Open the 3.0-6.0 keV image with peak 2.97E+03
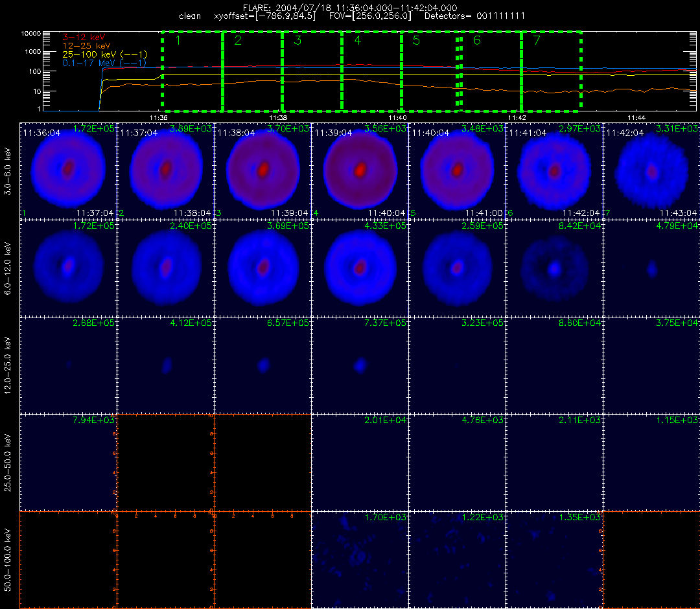The image size is (700, 609). click(x=554, y=171)
